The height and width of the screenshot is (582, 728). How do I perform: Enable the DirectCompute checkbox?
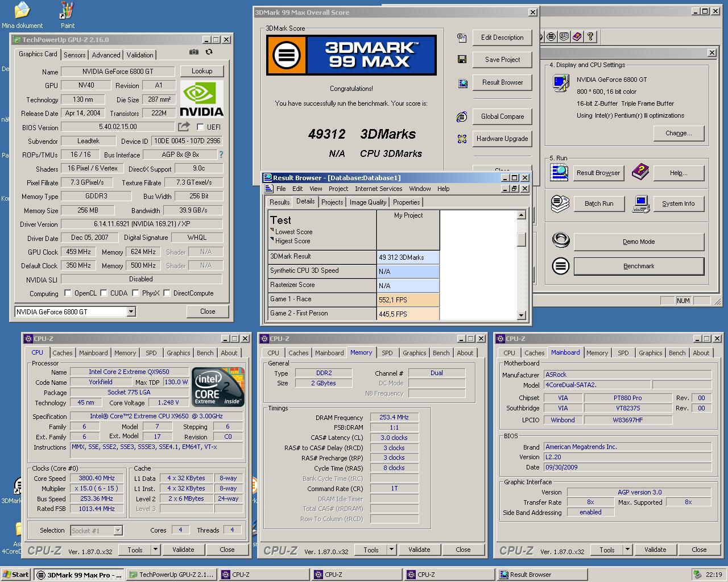point(167,293)
